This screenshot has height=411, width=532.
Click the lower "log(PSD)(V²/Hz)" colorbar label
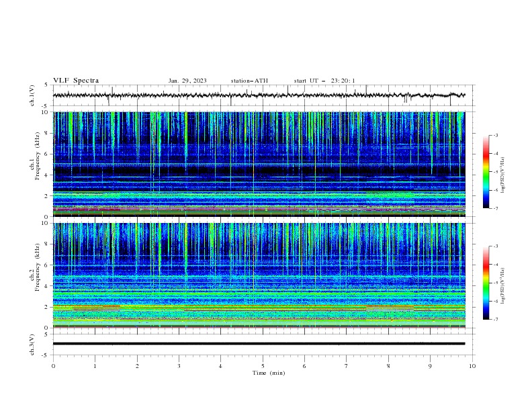tap(503, 285)
